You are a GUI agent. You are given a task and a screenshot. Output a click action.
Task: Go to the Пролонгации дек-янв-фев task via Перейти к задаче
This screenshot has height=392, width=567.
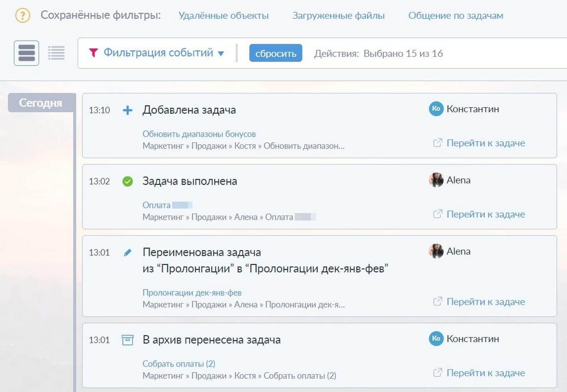point(485,302)
